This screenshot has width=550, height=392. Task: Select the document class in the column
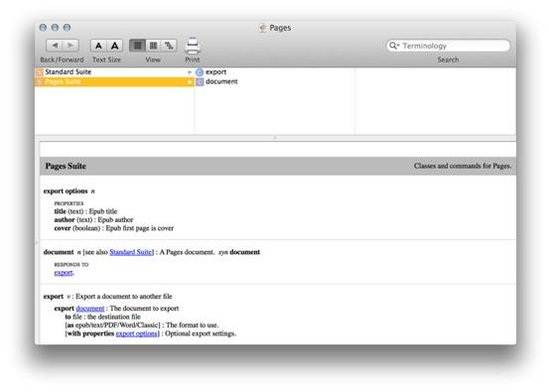point(221,82)
